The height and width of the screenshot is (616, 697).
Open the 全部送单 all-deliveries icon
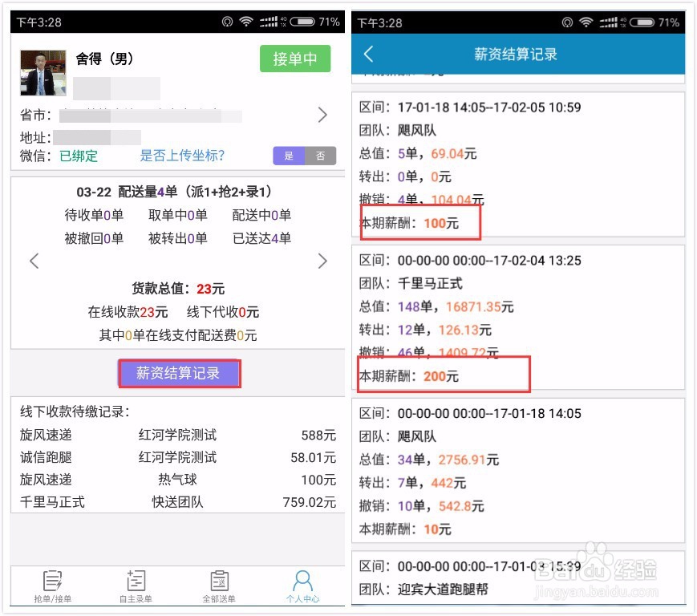[219, 586]
